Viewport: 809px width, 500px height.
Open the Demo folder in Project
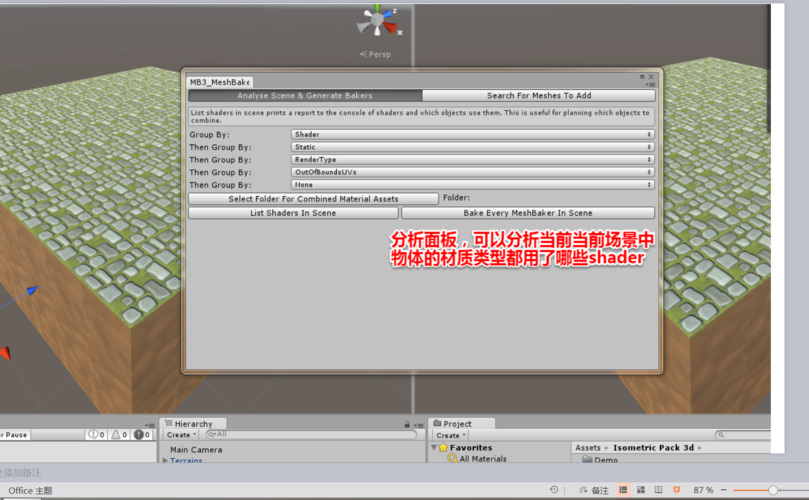pos(600,459)
